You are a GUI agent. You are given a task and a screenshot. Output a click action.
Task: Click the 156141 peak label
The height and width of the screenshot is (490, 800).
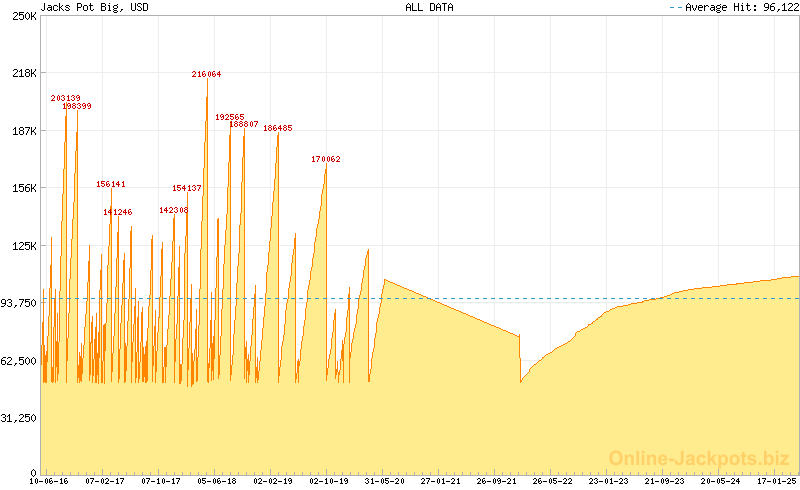[x=111, y=184]
